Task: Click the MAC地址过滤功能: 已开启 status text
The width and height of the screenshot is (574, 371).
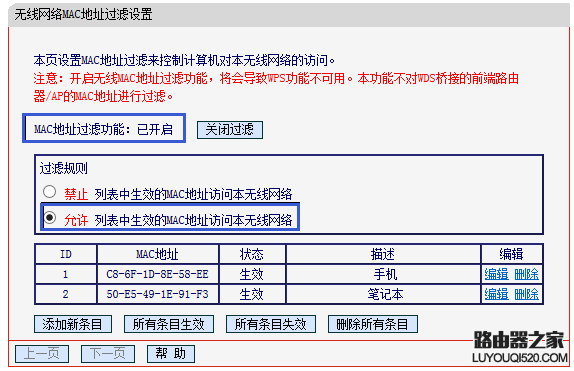Action: (103, 129)
